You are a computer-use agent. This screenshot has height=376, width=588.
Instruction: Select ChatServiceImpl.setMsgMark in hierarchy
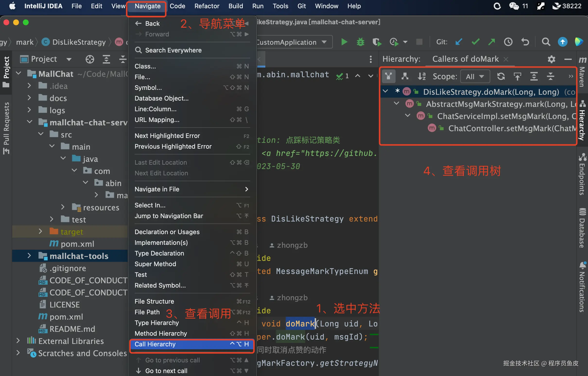tap(503, 116)
